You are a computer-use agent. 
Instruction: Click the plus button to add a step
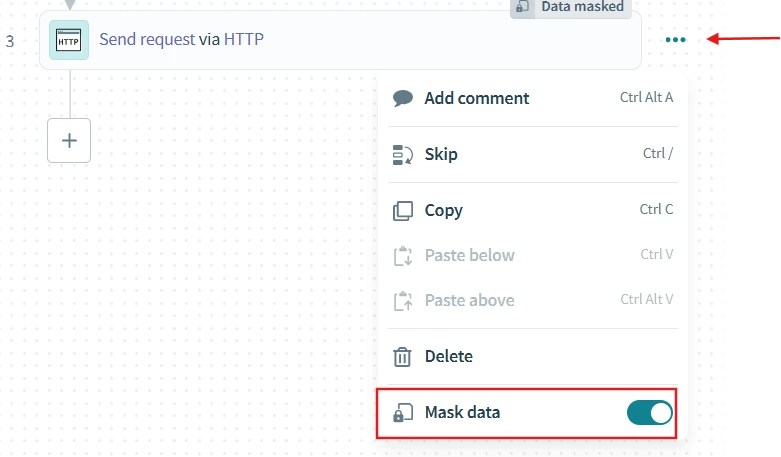[x=69, y=141]
